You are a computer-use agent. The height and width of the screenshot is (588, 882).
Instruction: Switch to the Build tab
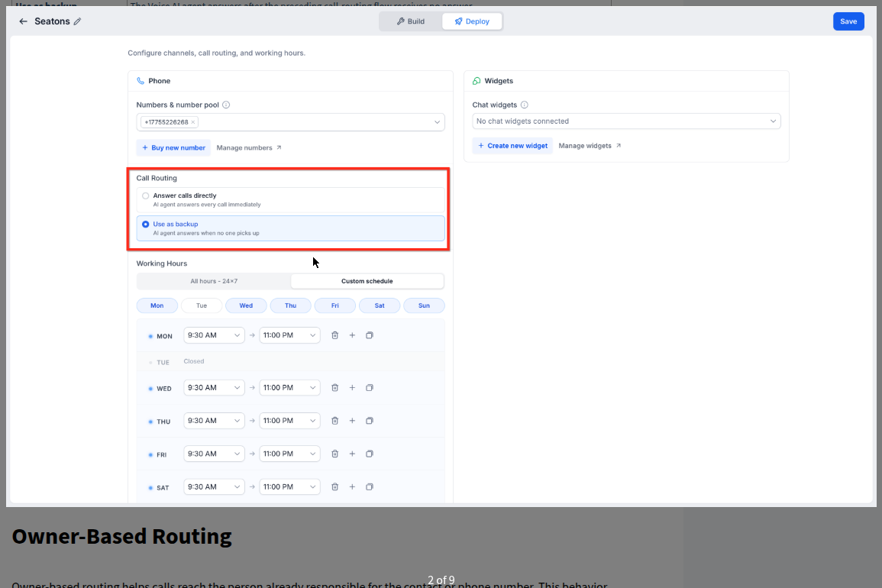(x=411, y=21)
